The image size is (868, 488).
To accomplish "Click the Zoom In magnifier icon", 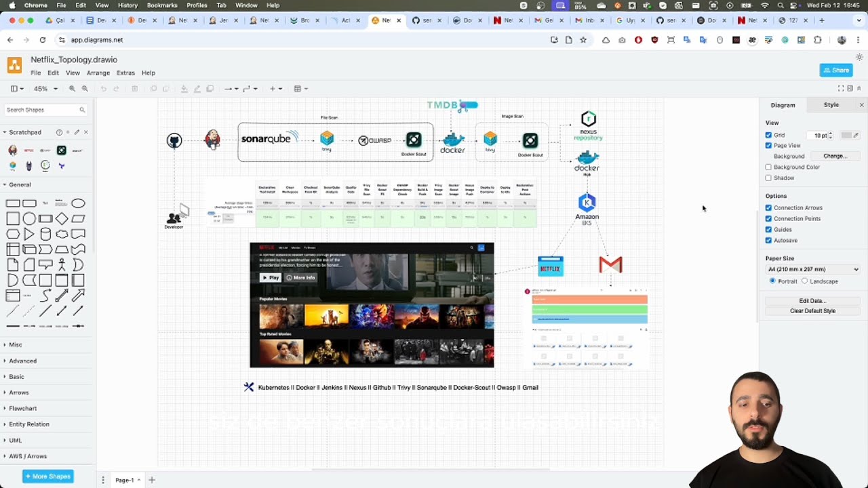I will point(72,89).
